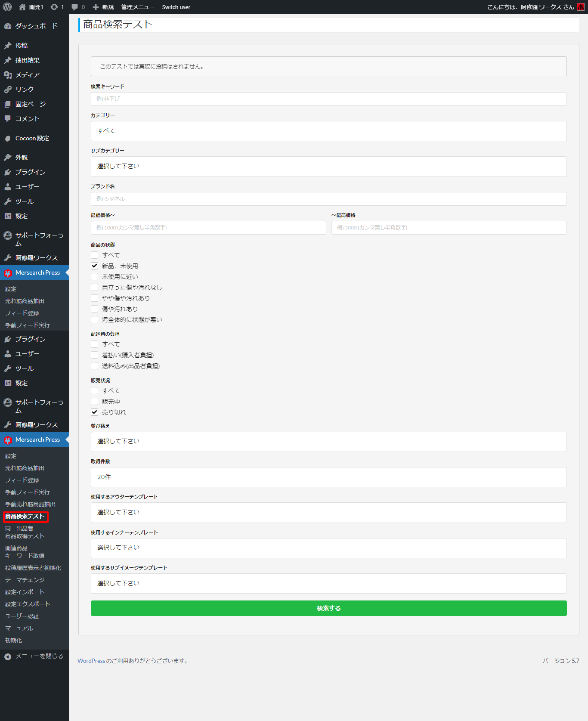Open the カテゴリー dropdown showing すべて
The width and height of the screenshot is (588, 721).
[x=328, y=131]
